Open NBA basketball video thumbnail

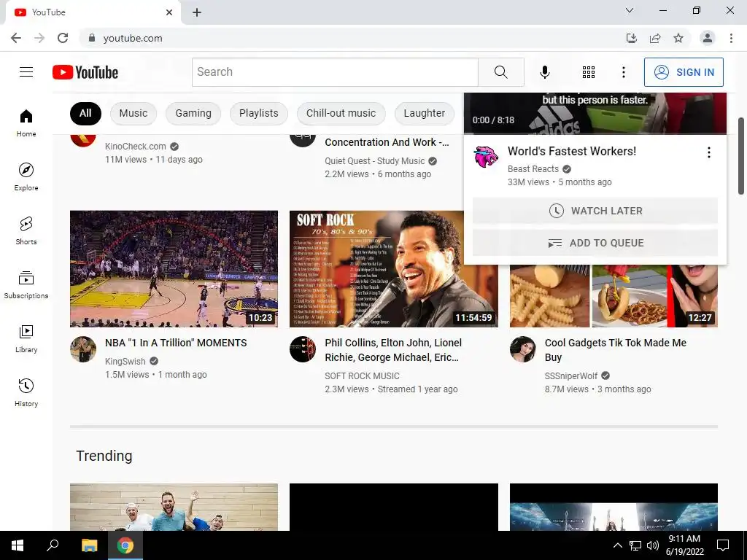(x=174, y=269)
